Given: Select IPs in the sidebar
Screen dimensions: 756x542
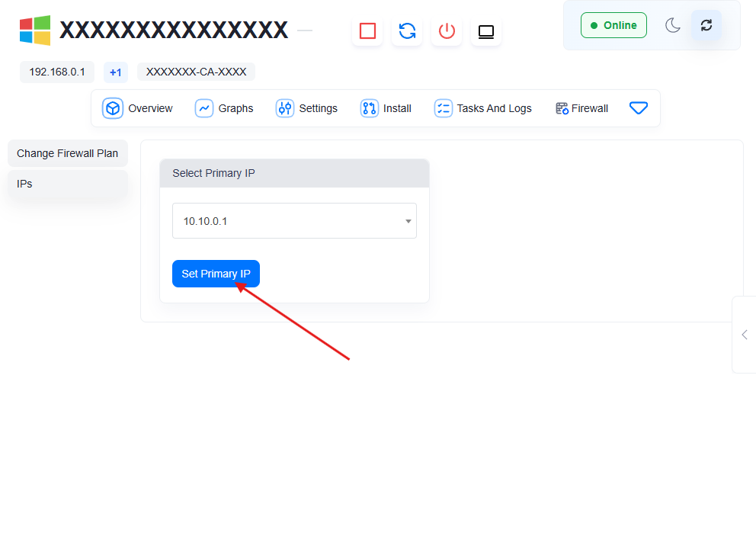Looking at the screenshot, I should (67, 184).
